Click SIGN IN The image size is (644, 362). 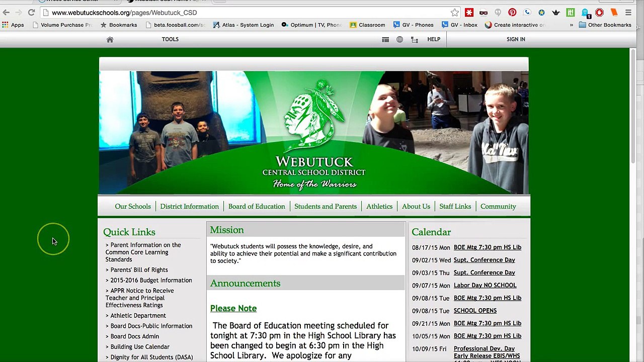pyautogui.click(x=516, y=39)
